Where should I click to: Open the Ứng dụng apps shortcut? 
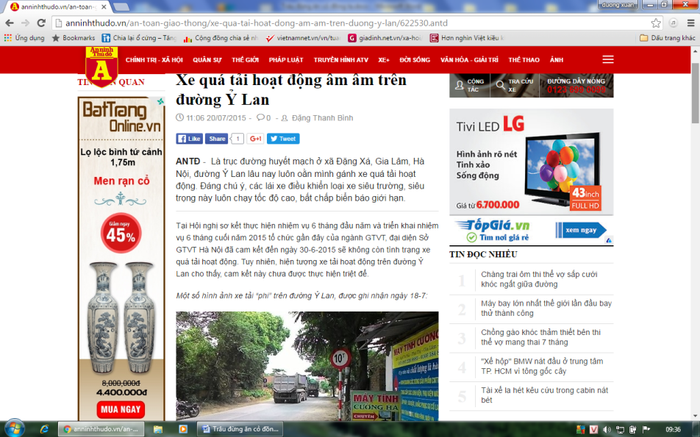[x=24, y=38]
